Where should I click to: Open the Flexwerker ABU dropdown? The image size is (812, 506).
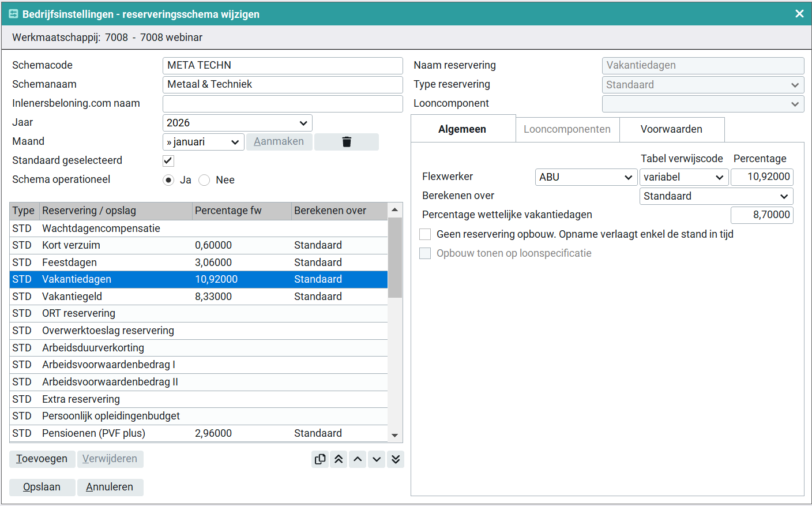click(x=585, y=177)
